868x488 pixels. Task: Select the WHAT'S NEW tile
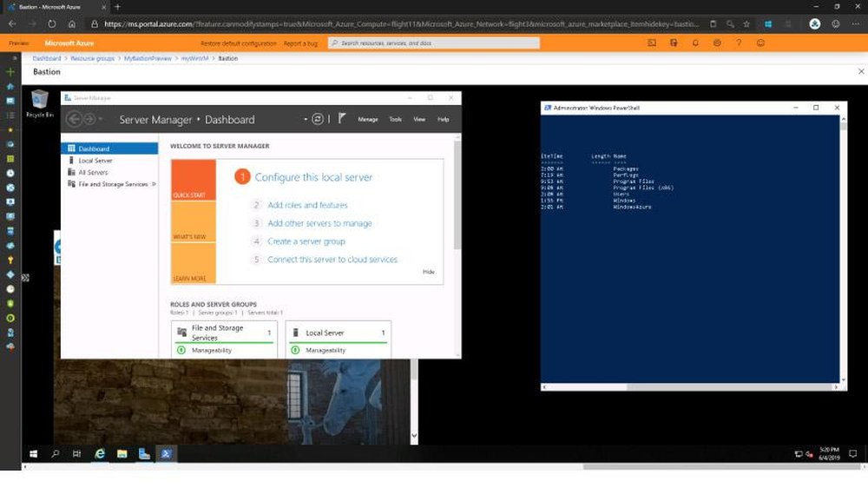coord(194,221)
